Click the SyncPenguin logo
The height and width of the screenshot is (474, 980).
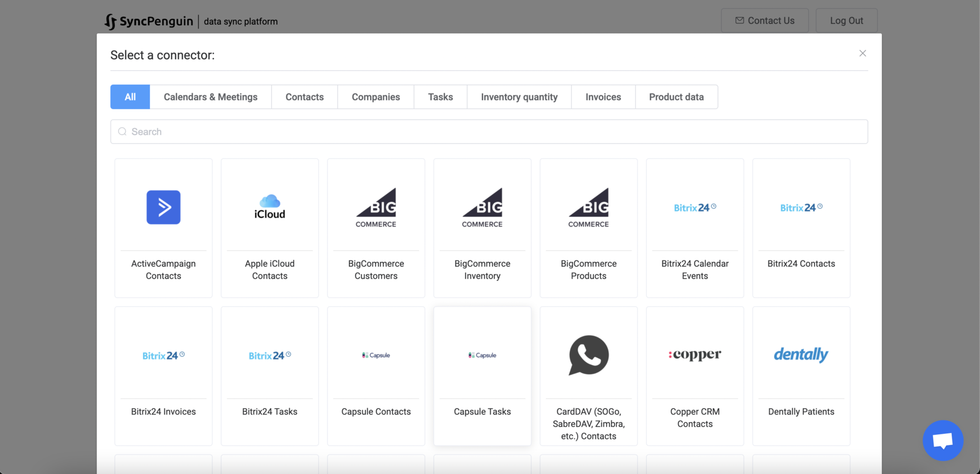[x=149, y=21]
